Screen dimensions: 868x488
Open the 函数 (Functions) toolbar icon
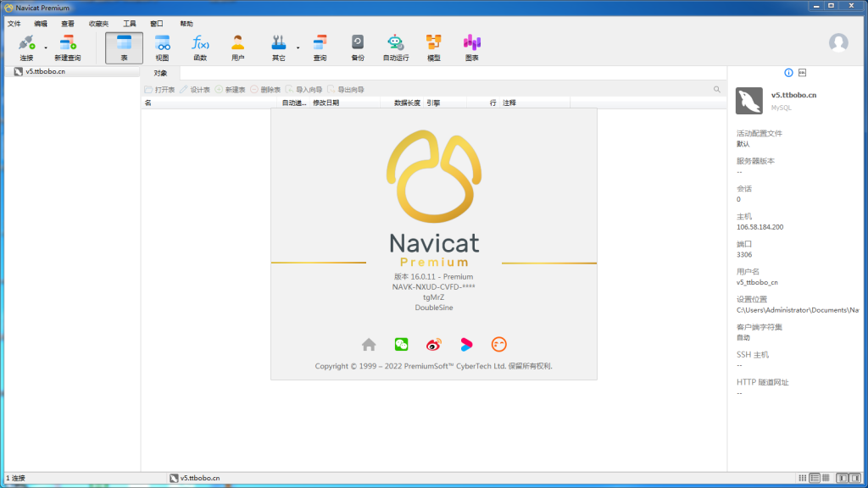(x=200, y=47)
